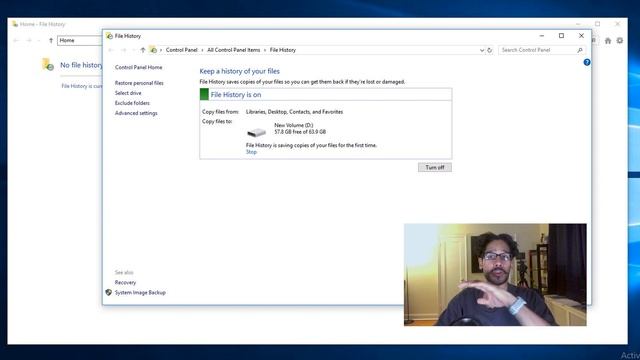Click the File History breadcrumb
The image size is (640, 360).
coord(282,50)
